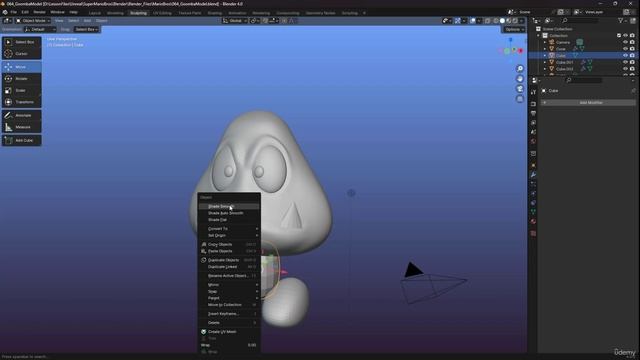Click Delete in context menu
Screen dimensions: 640x360
[229, 323]
